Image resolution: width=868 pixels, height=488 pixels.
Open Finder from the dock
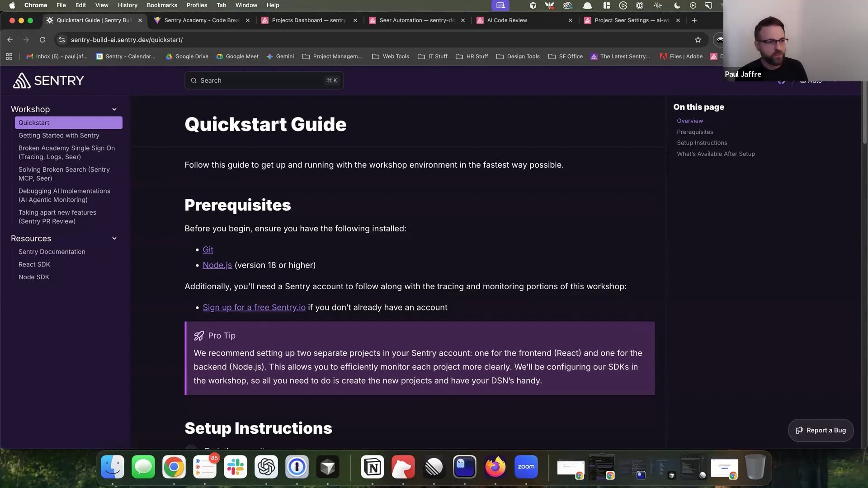click(x=112, y=467)
